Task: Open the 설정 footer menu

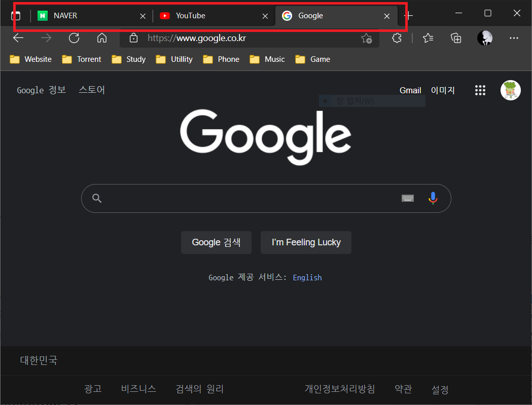Action: [x=440, y=389]
